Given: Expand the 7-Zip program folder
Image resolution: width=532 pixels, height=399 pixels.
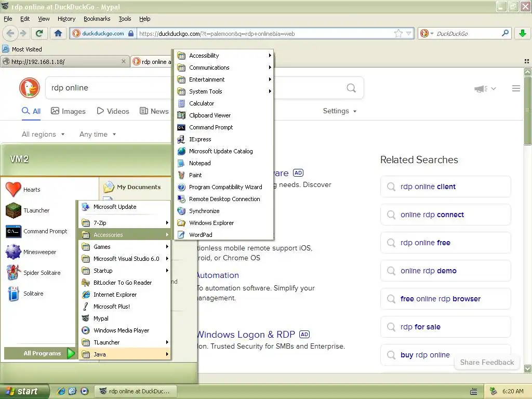Looking at the screenshot, I should pyautogui.click(x=125, y=222).
